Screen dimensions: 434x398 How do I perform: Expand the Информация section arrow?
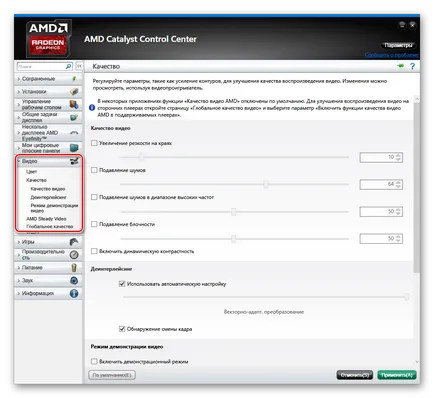(19, 294)
